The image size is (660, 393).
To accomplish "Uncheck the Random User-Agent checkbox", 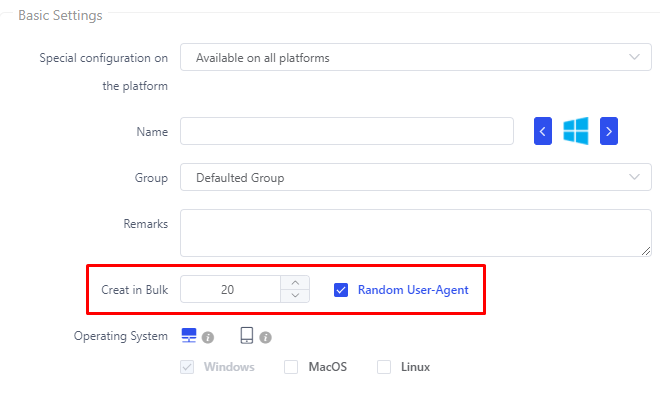I will click(341, 289).
